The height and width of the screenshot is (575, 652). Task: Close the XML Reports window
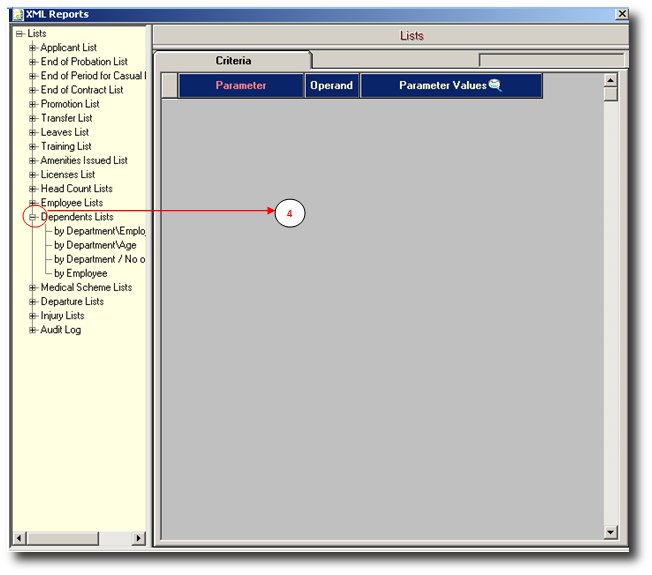(621, 14)
